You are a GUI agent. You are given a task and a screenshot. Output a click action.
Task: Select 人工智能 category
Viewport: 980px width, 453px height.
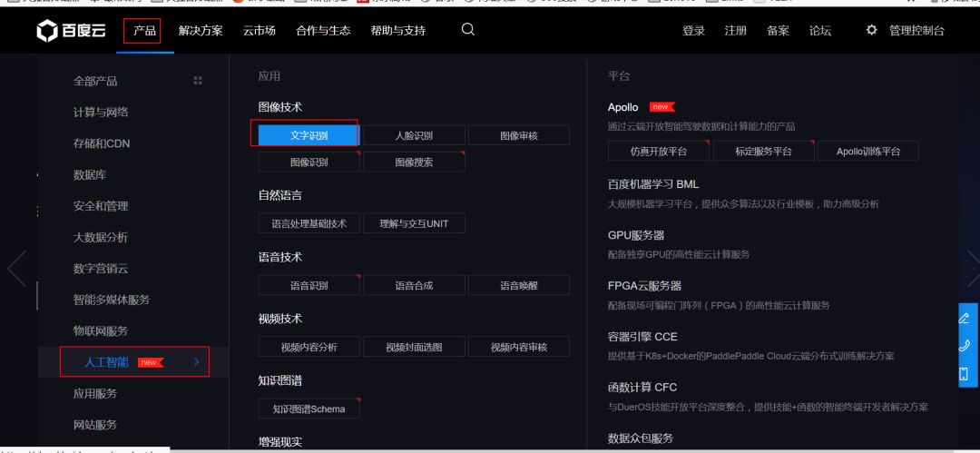(x=106, y=361)
